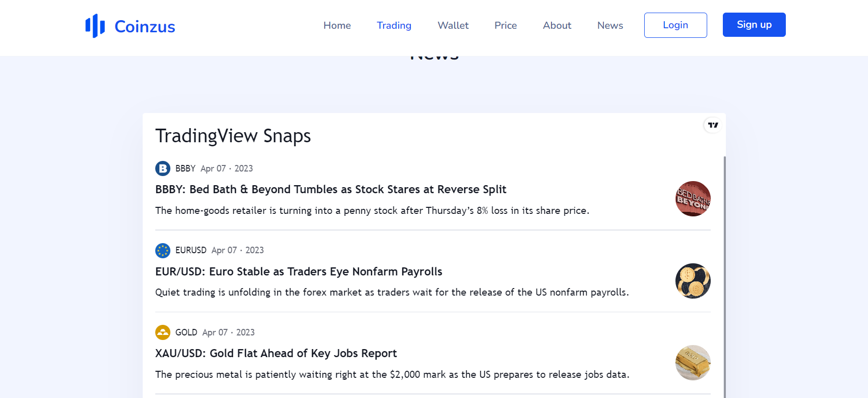Navigate to the Wallet page
Viewport: 868px width, 398px height.
(453, 25)
